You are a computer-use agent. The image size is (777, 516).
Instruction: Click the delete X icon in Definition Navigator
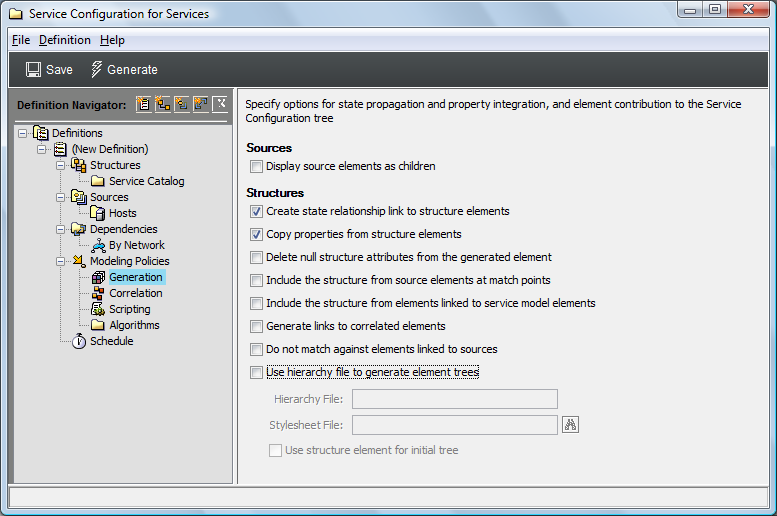[220, 104]
